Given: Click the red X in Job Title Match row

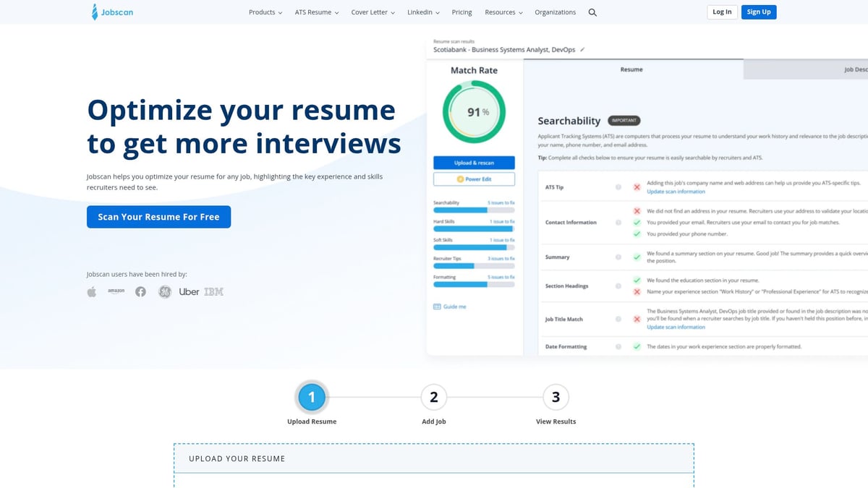Looking at the screenshot, I should click(637, 319).
